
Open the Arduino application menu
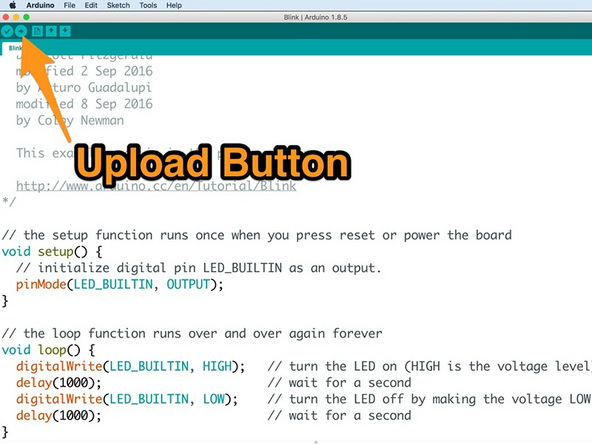[x=40, y=5]
